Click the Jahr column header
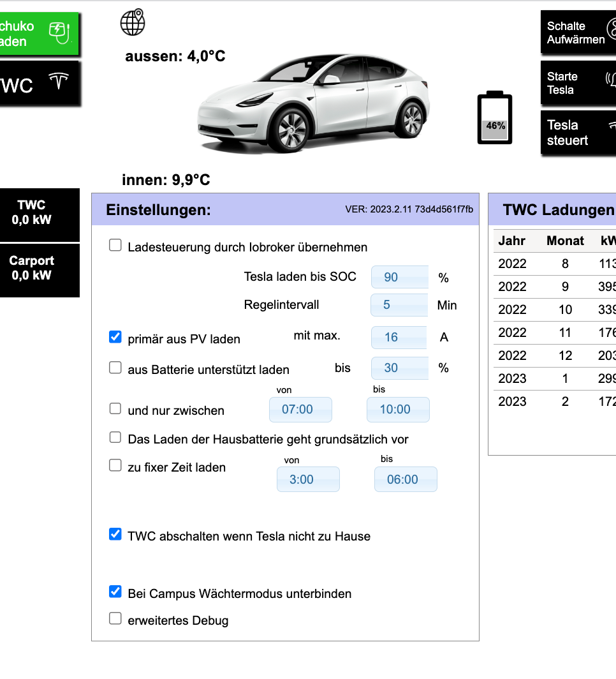The width and height of the screenshot is (616, 679). 512,241
